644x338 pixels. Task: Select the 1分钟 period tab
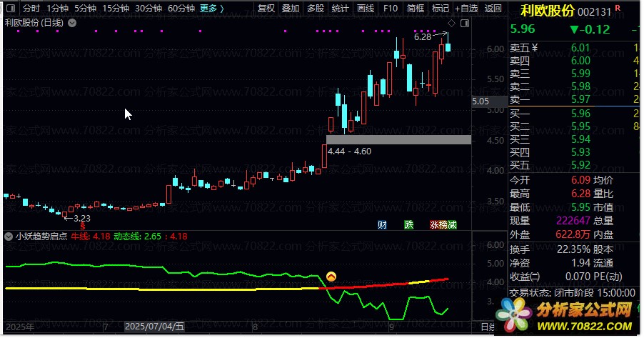(x=57, y=9)
